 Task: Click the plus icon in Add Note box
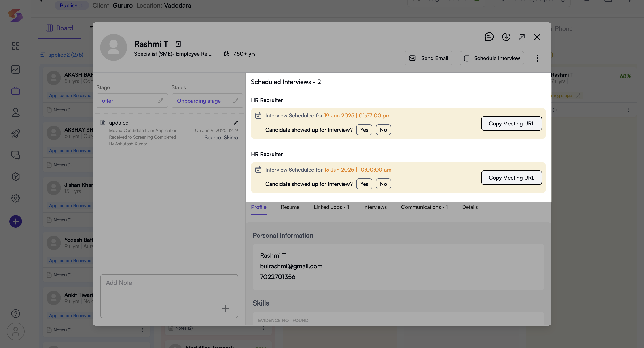point(225,308)
